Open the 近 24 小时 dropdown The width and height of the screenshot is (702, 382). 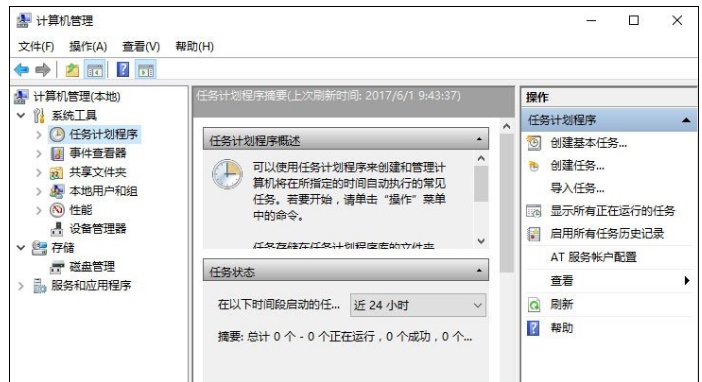click(x=418, y=305)
